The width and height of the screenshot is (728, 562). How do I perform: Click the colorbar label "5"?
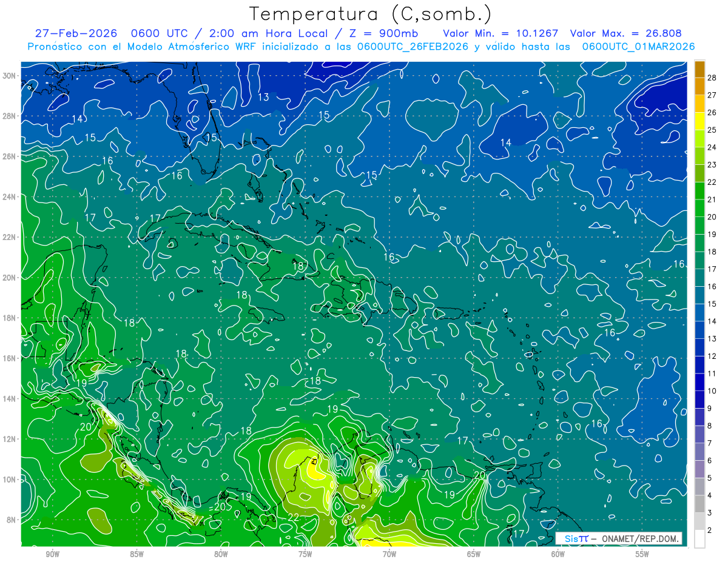point(710,478)
